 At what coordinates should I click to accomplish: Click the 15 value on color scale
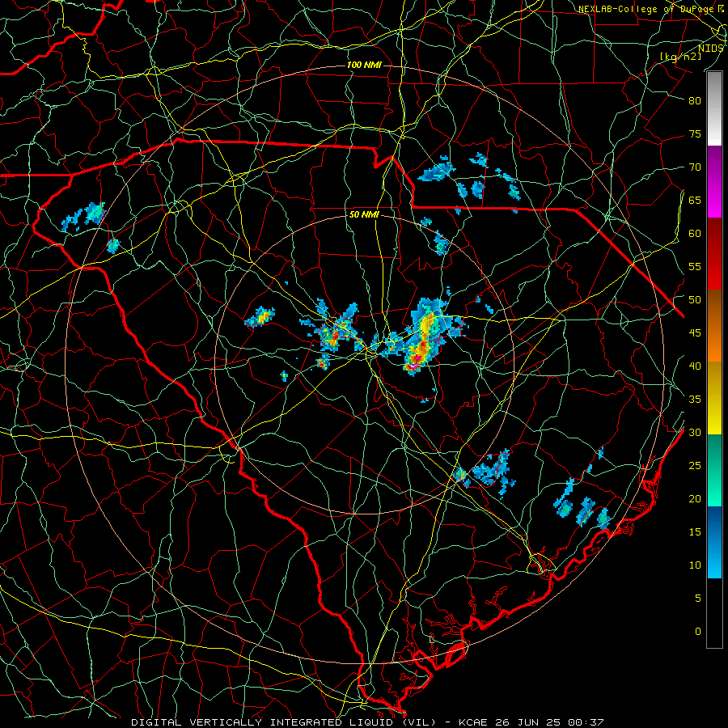pyautogui.click(x=695, y=532)
